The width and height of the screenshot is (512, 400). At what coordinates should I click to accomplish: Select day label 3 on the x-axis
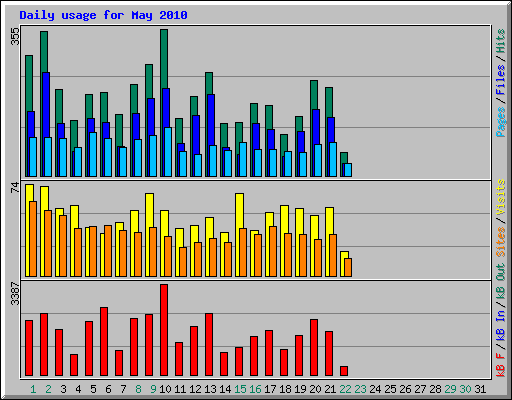pyautogui.click(x=63, y=389)
